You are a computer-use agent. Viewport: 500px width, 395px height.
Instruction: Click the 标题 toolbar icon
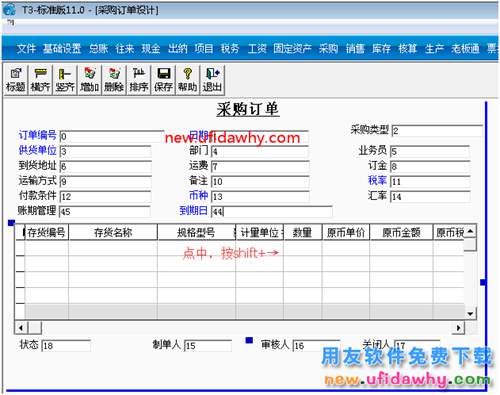click(16, 80)
